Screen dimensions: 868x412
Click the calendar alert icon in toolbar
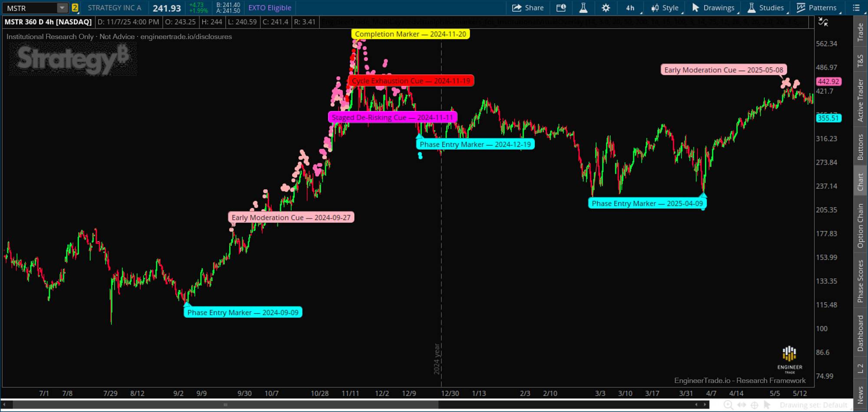pyautogui.click(x=561, y=8)
